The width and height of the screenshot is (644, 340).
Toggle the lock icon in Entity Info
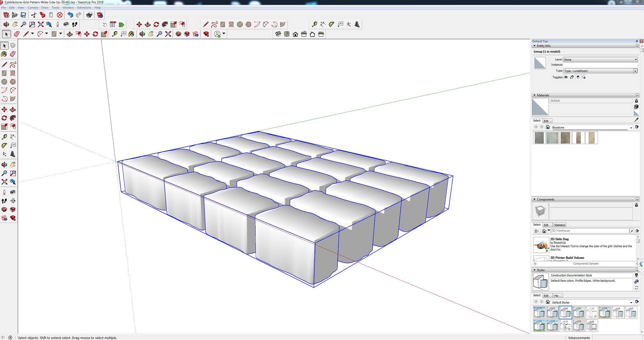point(572,77)
